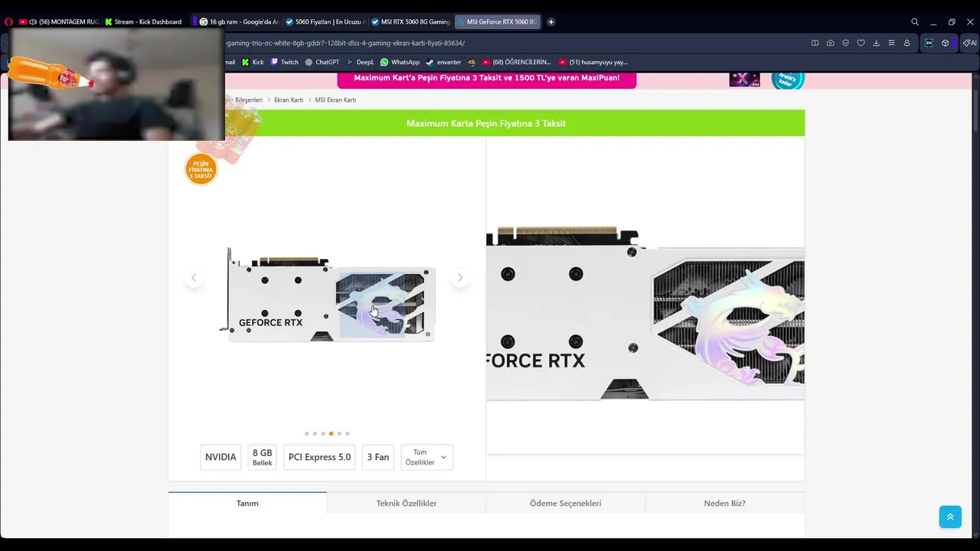
Task: Click the zoomed graphics card preview image
Action: pos(645,295)
